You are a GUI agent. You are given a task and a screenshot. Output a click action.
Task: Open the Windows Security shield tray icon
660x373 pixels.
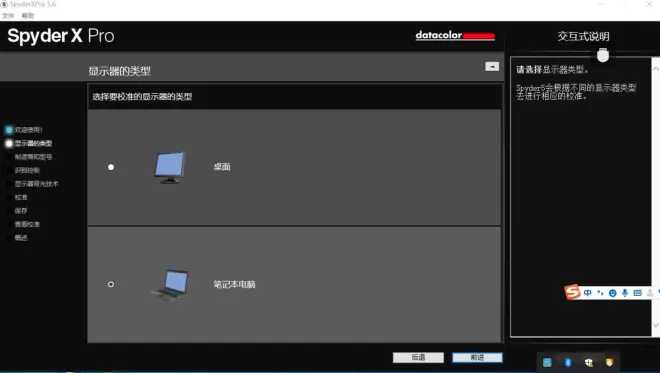[588, 362]
